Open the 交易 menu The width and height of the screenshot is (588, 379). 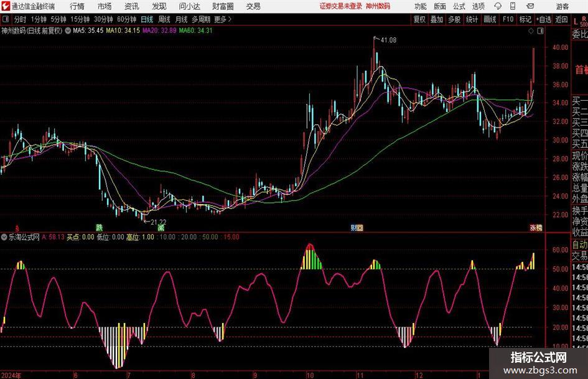pos(253,6)
